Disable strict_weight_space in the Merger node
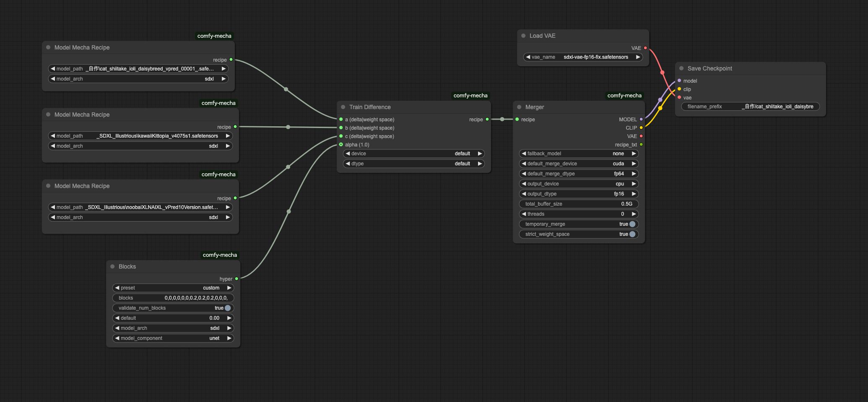Viewport: 868px width, 402px height. pyautogui.click(x=632, y=234)
